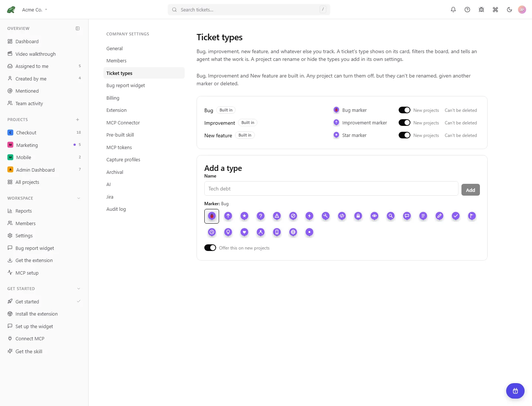Open the floating bug report button

[515, 391]
